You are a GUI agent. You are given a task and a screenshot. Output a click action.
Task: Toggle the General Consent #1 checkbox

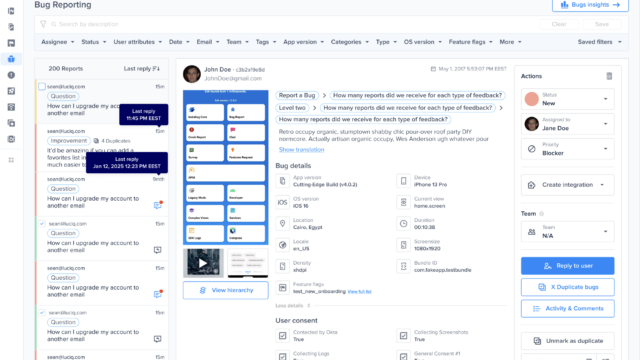point(403,356)
